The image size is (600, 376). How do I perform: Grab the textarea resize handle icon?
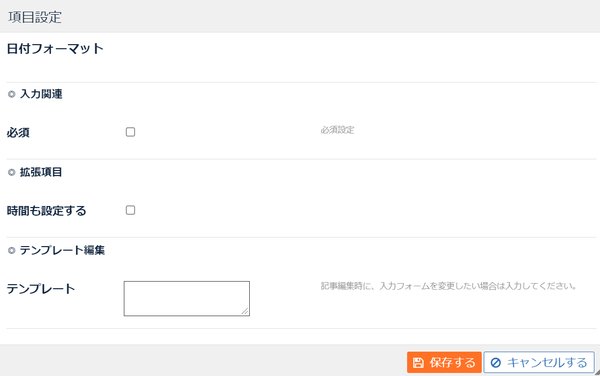245,311
